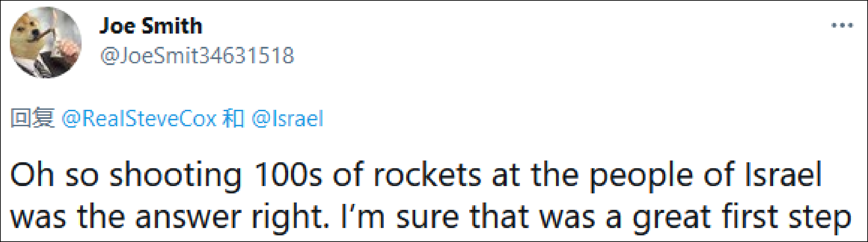Open the tweet's three-dot more menu

point(842,26)
